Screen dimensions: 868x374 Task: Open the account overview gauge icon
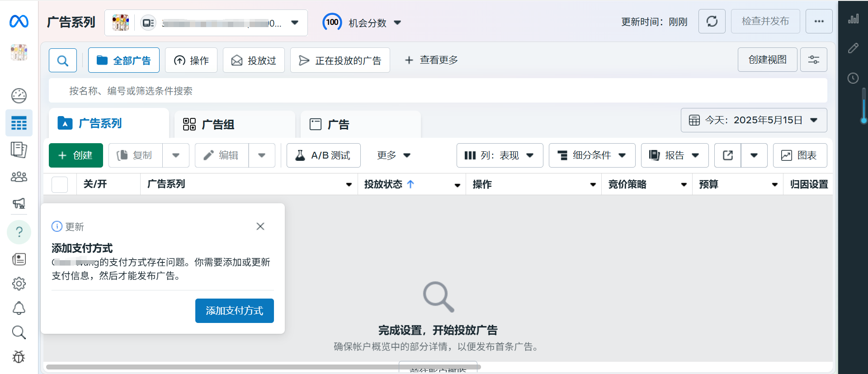point(19,95)
